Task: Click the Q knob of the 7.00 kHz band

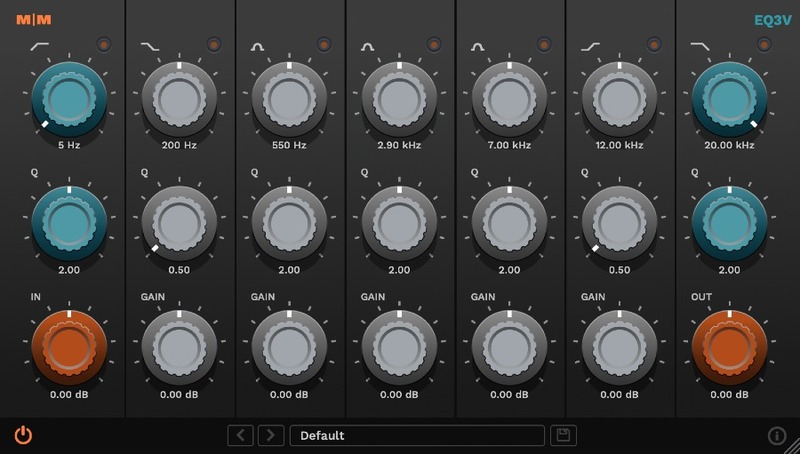Action: click(x=509, y=223)
